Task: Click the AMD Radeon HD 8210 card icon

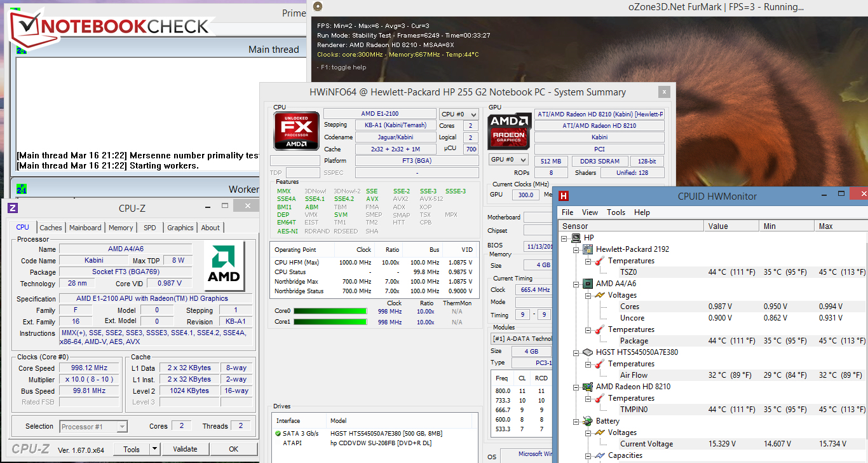Action: pos(589,387)
